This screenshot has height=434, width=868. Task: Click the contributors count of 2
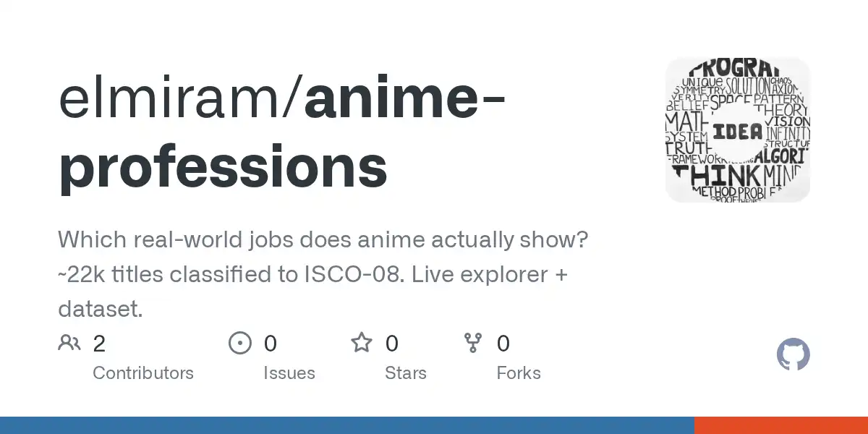click(x=99, y=344)
